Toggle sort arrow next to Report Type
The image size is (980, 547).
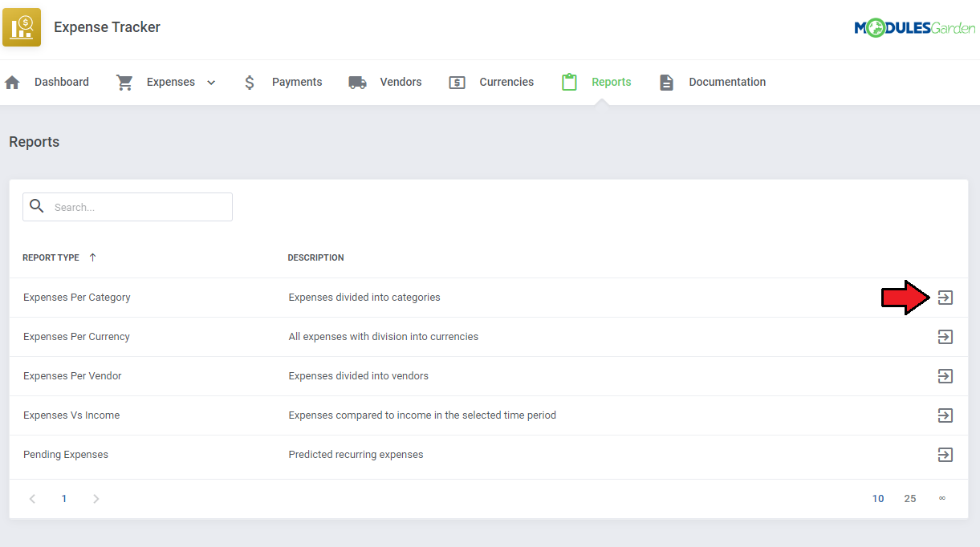tap(92, 257)
